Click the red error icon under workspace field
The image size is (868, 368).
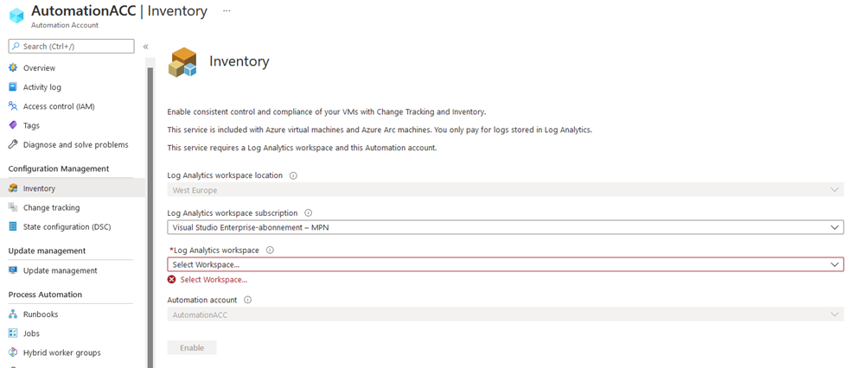tap(171, 280)
